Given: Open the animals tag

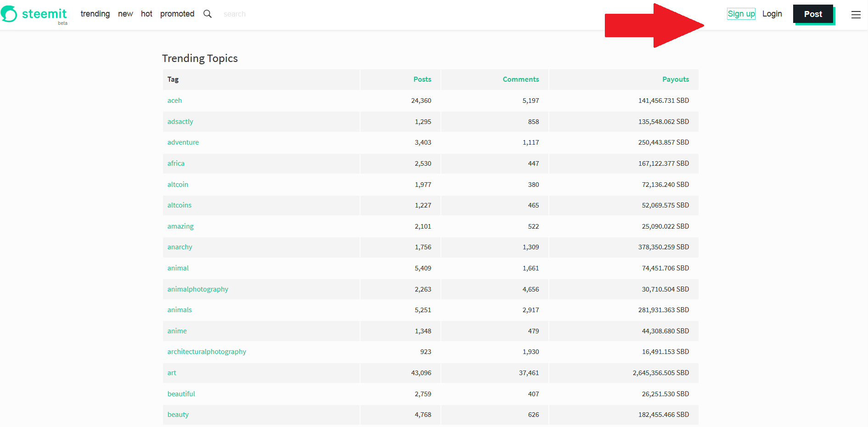Looking at the screenshot, I should [x=180, y=310].
